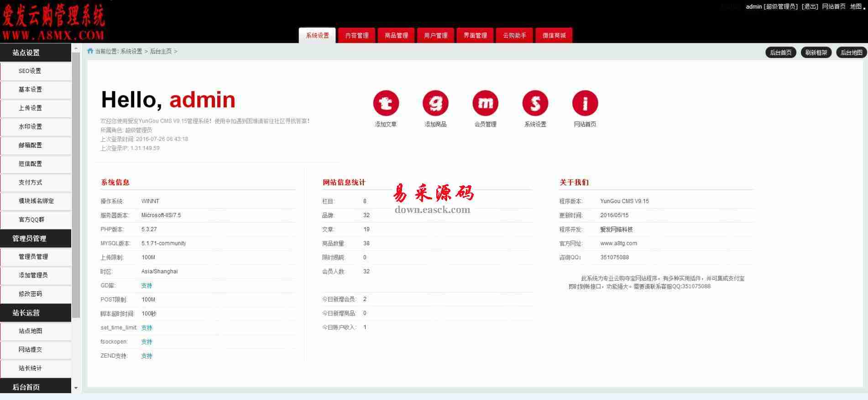Image resolution: width=868 pixels, height=400 pixels.
Task: Open the 系统设置 round shortcut icon
Action: [535, 103]
